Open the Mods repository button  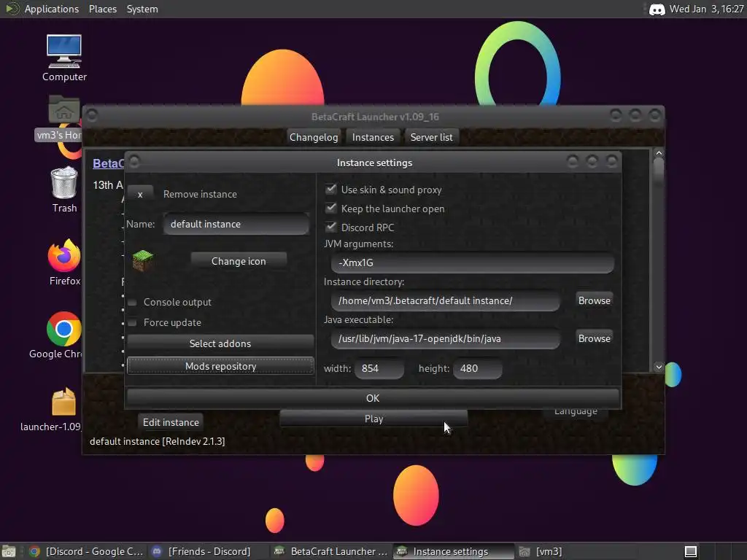(220, 366)
